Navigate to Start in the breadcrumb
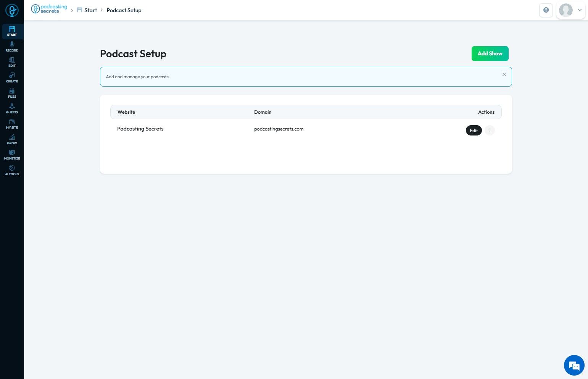588x379 pixels. tap(87, 10)
